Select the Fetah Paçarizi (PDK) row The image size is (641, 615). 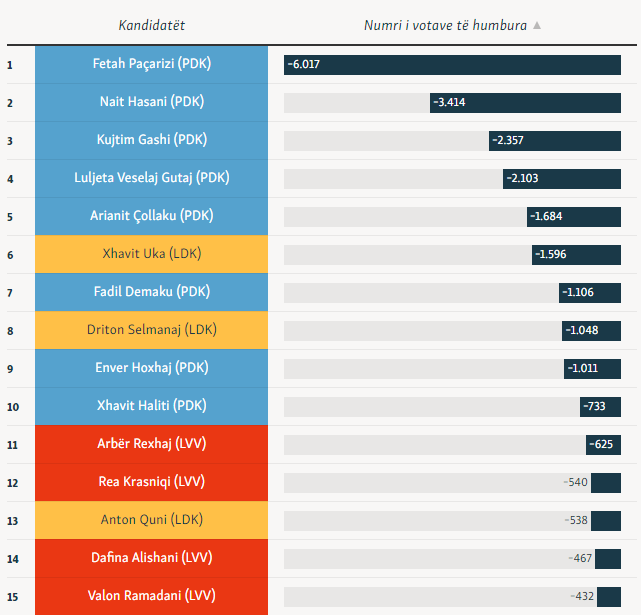151,64
